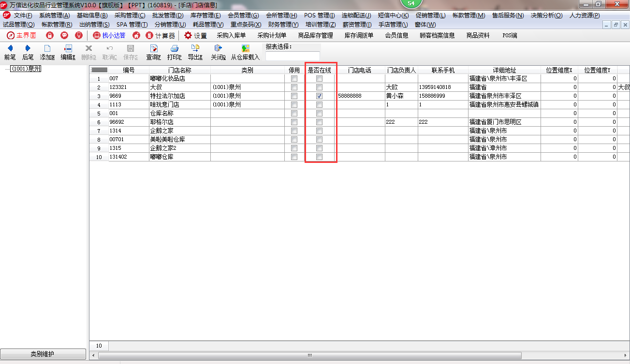The height and width of the screenshot is (364, 630).
Task: Click the 131402 code cell
Action: click(129, 157)
